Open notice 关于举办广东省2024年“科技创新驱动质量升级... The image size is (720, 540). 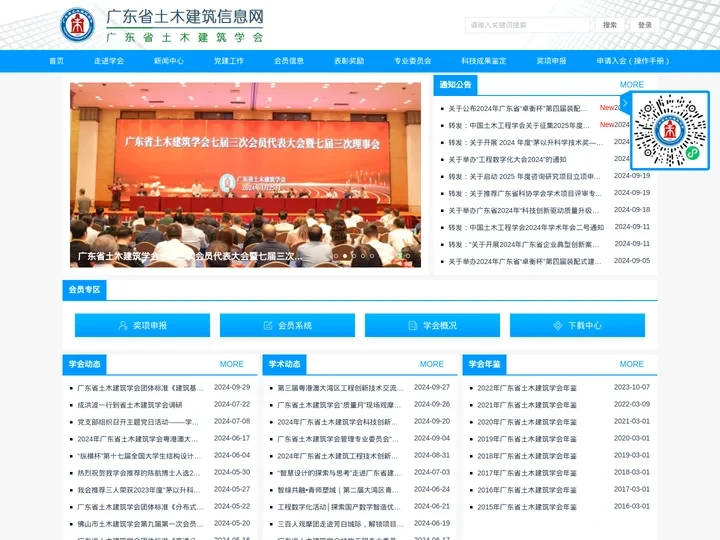(x=523, y=210)
